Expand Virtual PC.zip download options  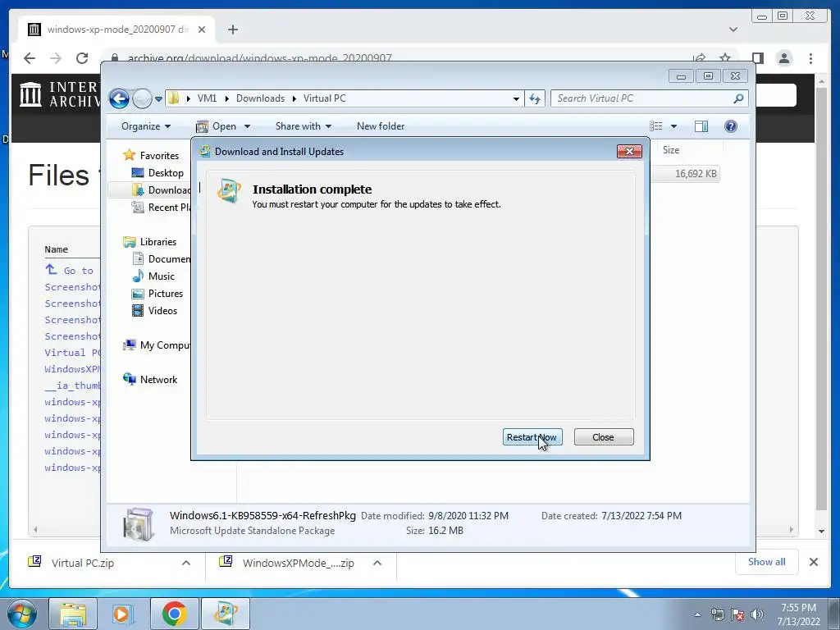click(x=186, y=563)
